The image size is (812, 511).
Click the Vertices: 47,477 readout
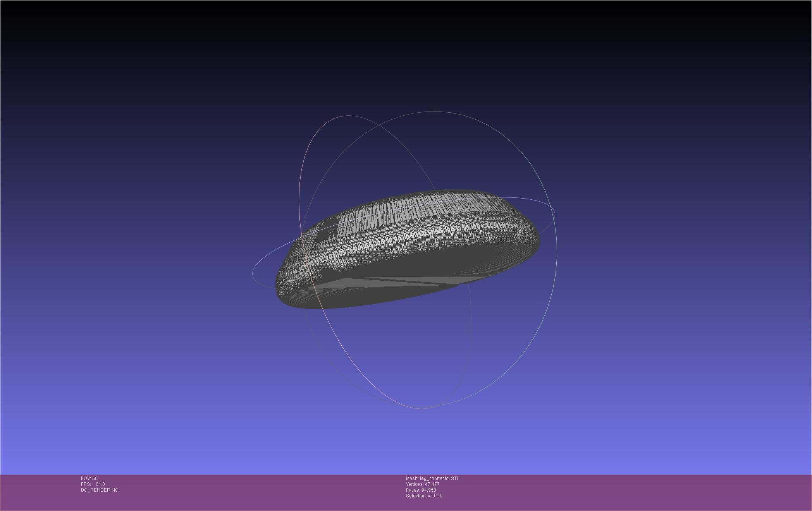click(422, 484)
